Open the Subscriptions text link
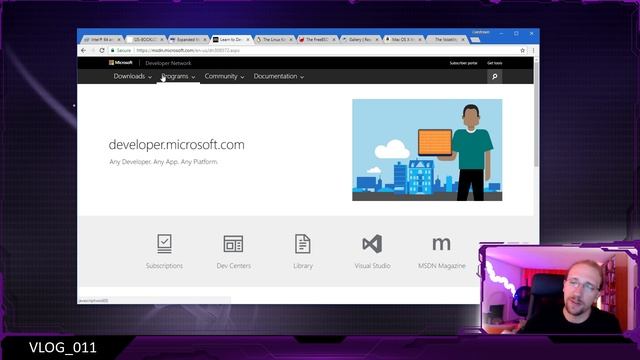The height and width of the screenshot is (360, 640). [x=164, y=266]
